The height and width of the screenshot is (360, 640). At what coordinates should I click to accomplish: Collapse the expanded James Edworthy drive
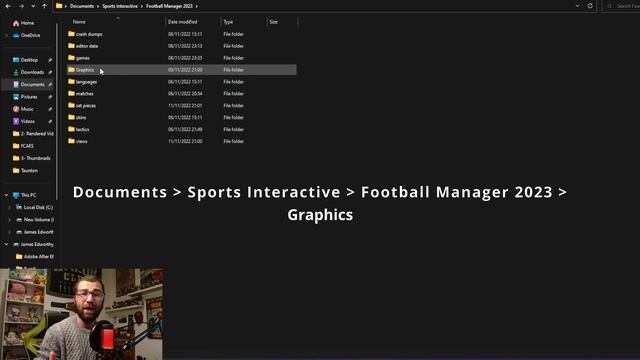(6, 244)
